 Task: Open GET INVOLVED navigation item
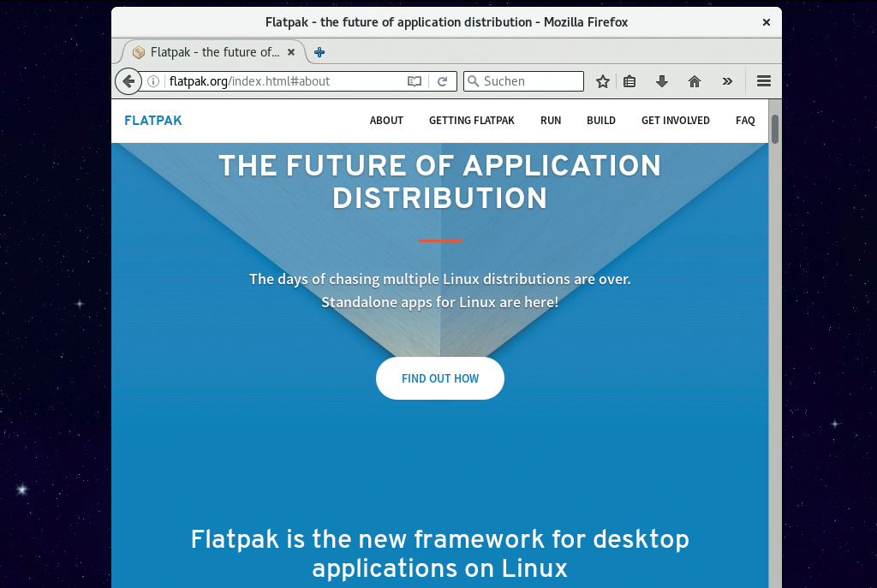[675, 121]
